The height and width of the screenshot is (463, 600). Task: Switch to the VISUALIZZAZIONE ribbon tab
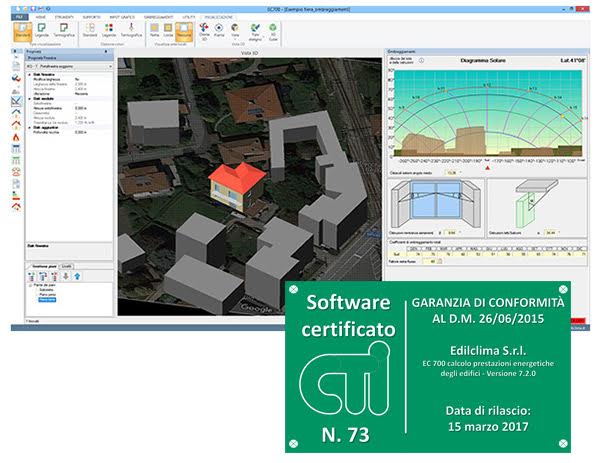218,17
